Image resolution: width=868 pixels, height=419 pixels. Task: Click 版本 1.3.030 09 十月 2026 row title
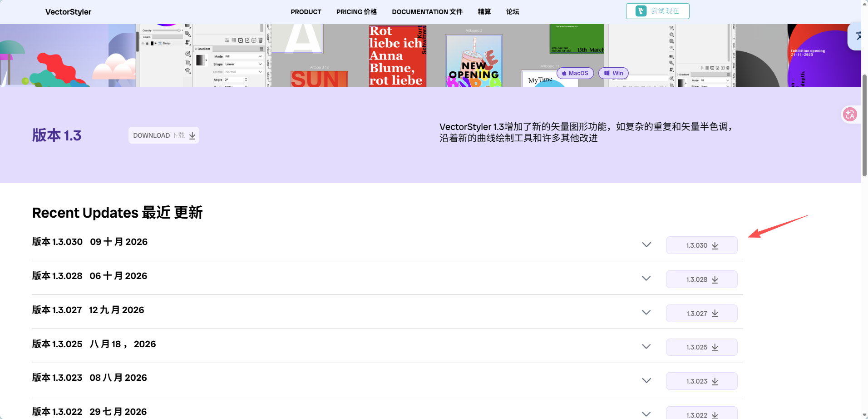[90, 242]
